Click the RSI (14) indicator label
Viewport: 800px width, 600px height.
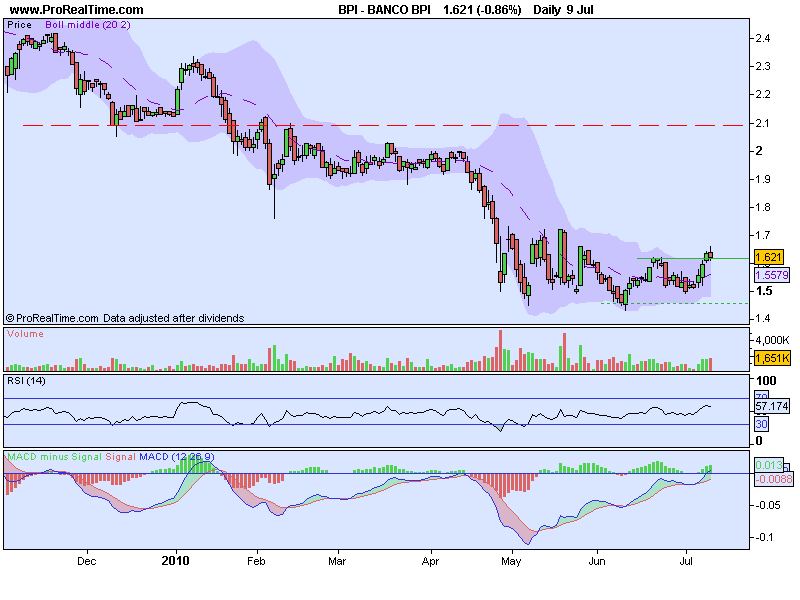tap(26, 381)
